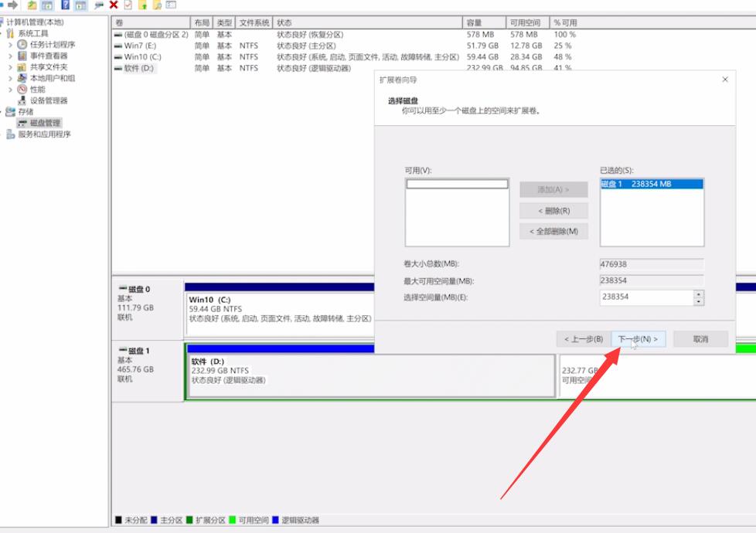Click the checkmark properties icon in the toolbar
The image size is (756, 533).
(x=128, y=5)
